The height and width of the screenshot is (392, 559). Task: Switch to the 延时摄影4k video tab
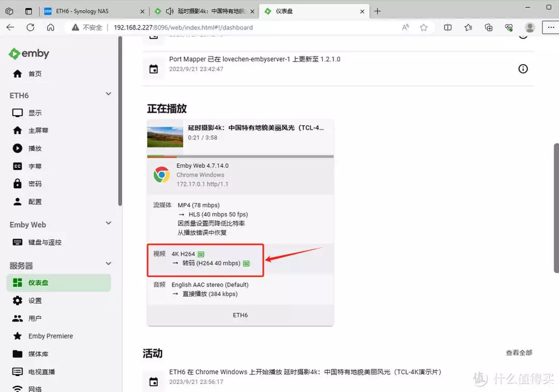pos(205,11)
